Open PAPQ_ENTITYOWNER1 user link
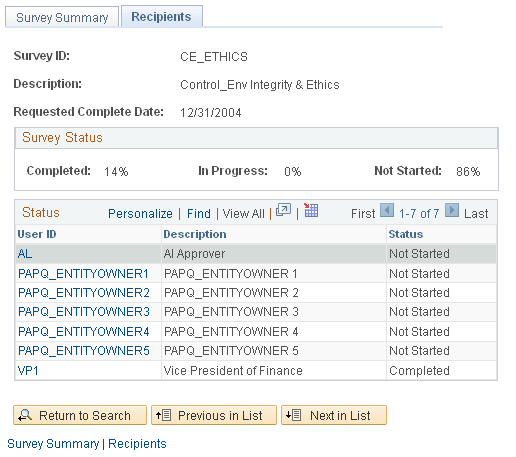Screen dimensions: 516x457 click(x=83, y=274)
